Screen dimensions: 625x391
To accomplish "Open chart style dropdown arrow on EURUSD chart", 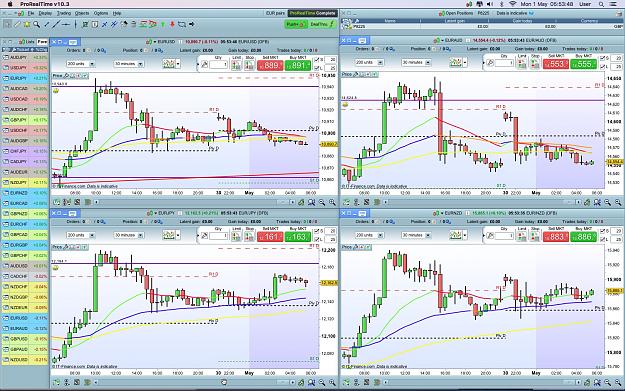I will pyautogui.click(x=178, y=64).
